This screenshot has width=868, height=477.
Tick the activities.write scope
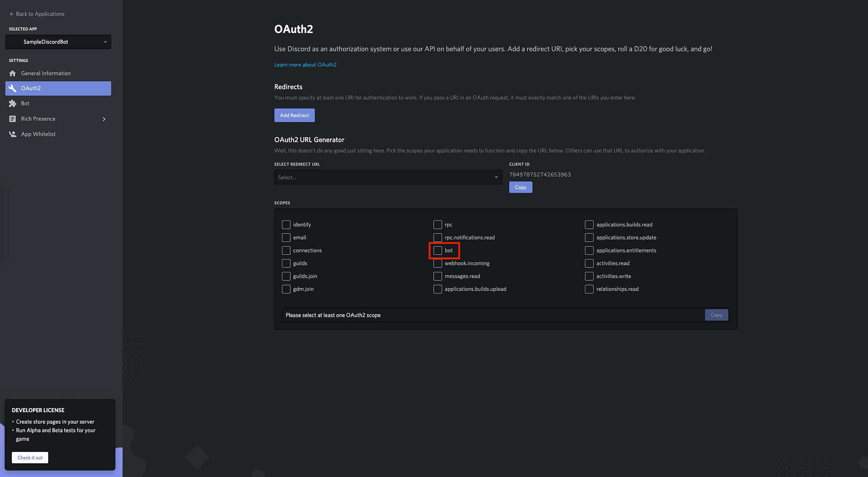(x=589, y=276)
